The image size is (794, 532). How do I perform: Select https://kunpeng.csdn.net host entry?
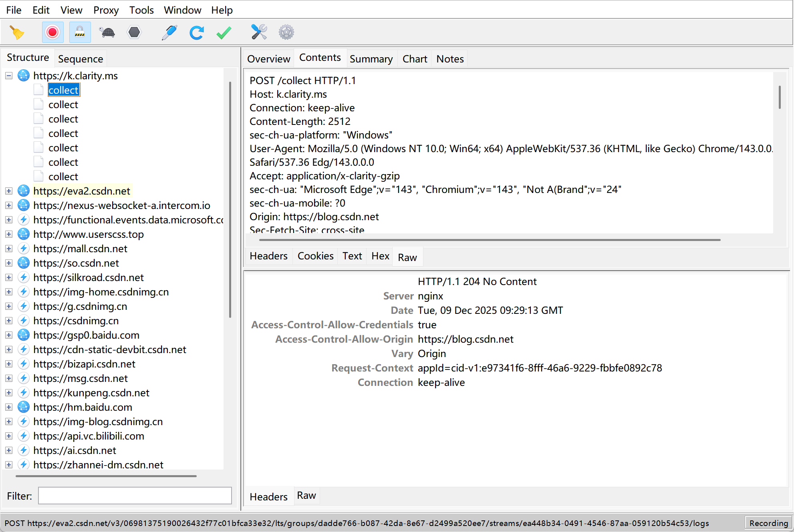[91, 393]
